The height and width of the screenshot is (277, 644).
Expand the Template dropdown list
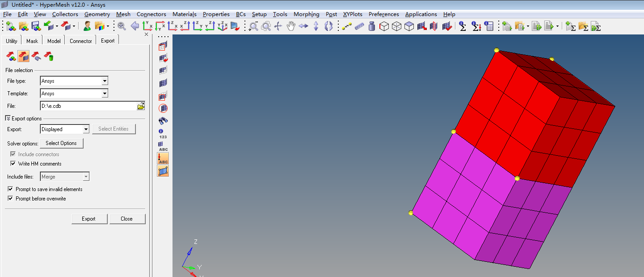105,94
